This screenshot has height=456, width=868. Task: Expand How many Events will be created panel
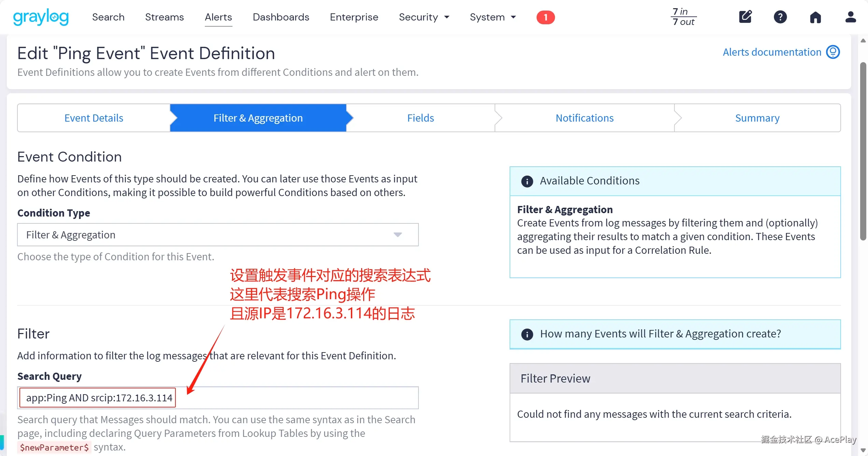point(660,334)
